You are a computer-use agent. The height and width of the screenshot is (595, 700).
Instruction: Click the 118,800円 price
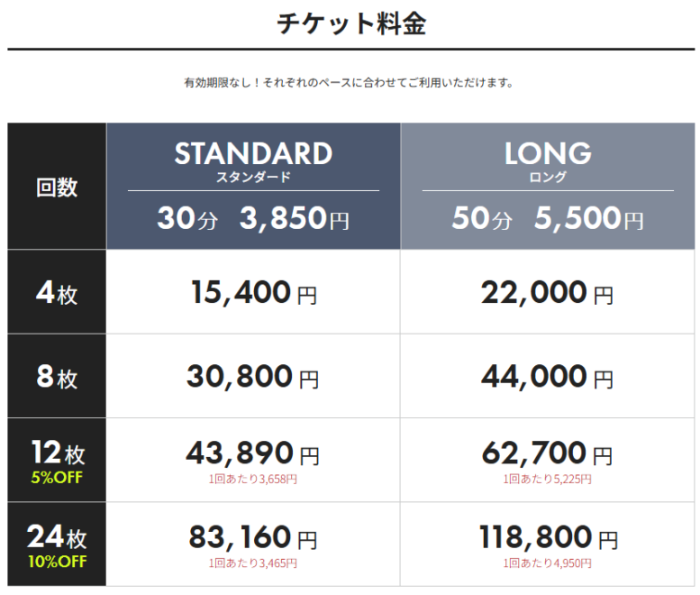point(548,538)
